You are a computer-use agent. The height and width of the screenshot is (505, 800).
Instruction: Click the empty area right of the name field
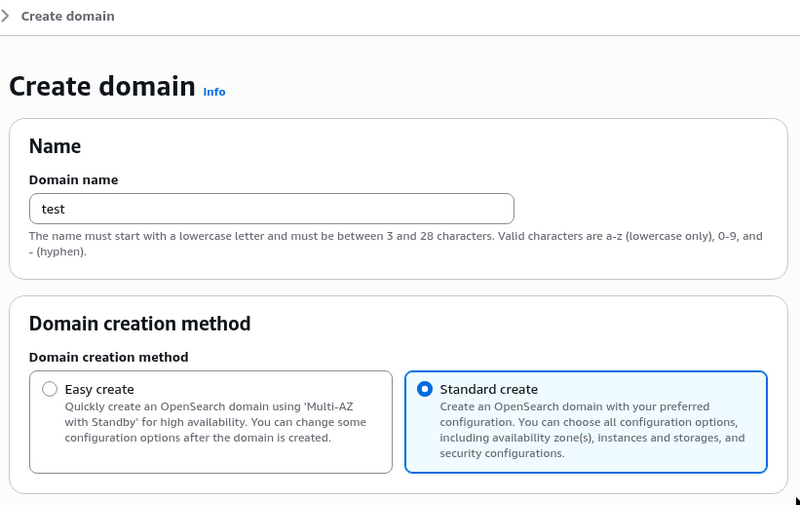[650, 209]
